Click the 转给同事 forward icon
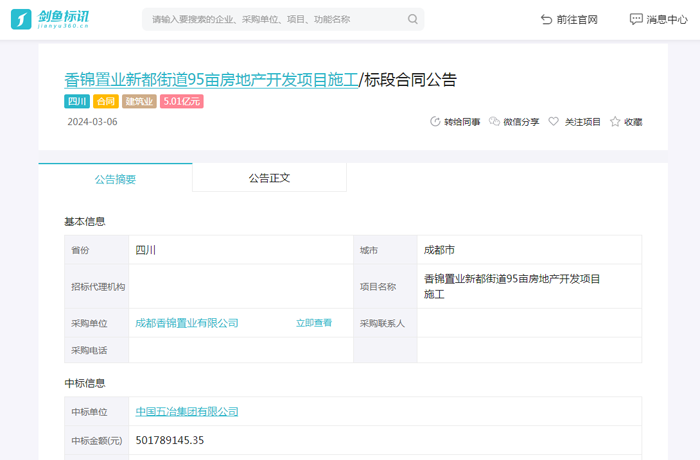Viewport: 700px width, 460px height. 435,122
